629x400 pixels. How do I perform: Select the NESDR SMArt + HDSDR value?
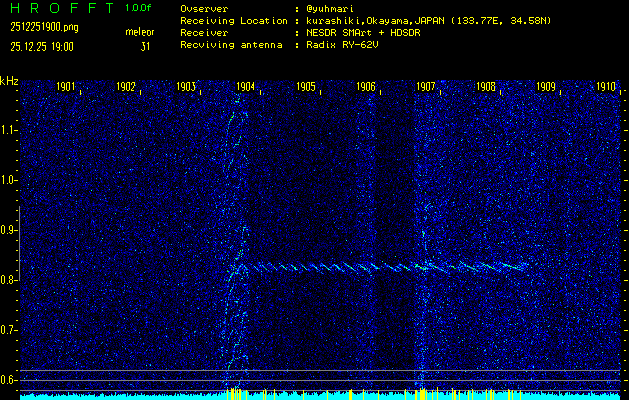[x=363, y=33]
